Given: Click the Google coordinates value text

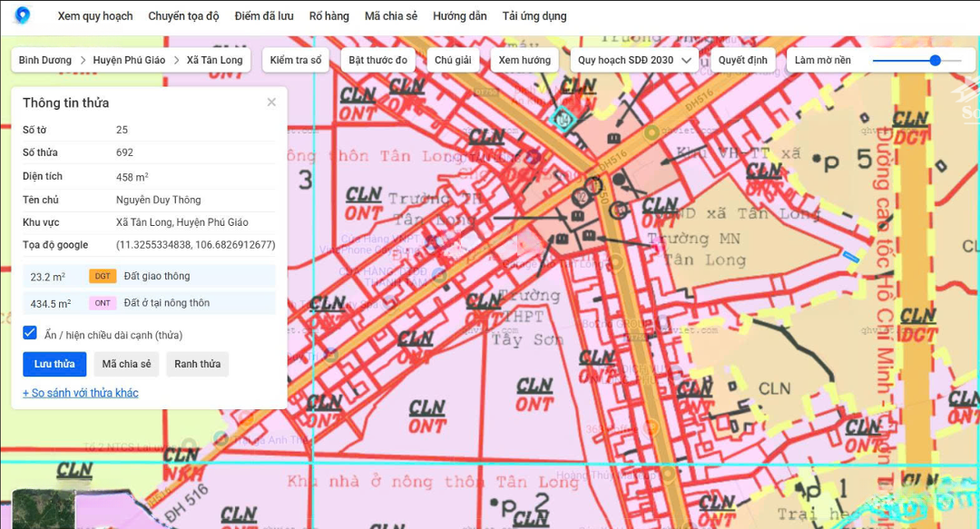Looking at the screenshot, I should 195,245.
